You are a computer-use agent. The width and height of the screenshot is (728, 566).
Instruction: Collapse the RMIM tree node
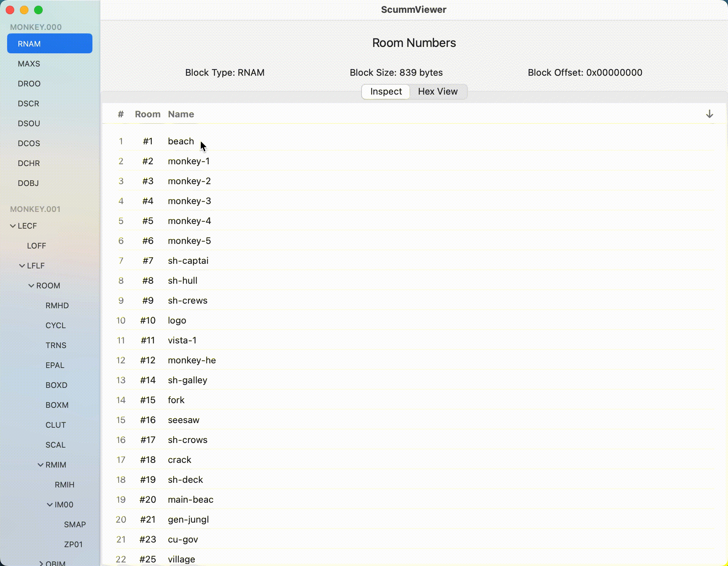(x=41, y=465)
